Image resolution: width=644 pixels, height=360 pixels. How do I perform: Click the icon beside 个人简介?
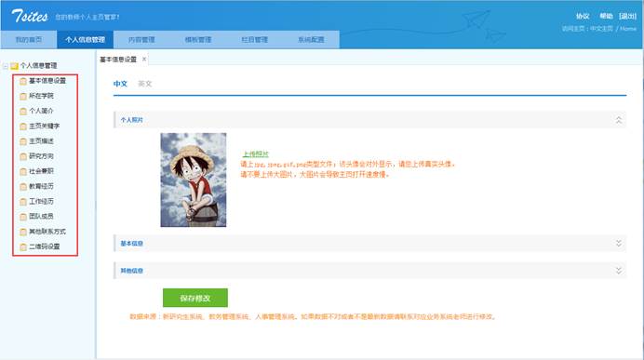(x=23, y=112)
